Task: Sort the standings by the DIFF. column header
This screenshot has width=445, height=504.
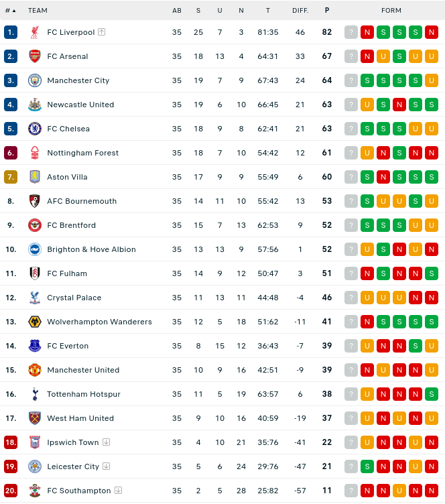Action: coord(300,11)
